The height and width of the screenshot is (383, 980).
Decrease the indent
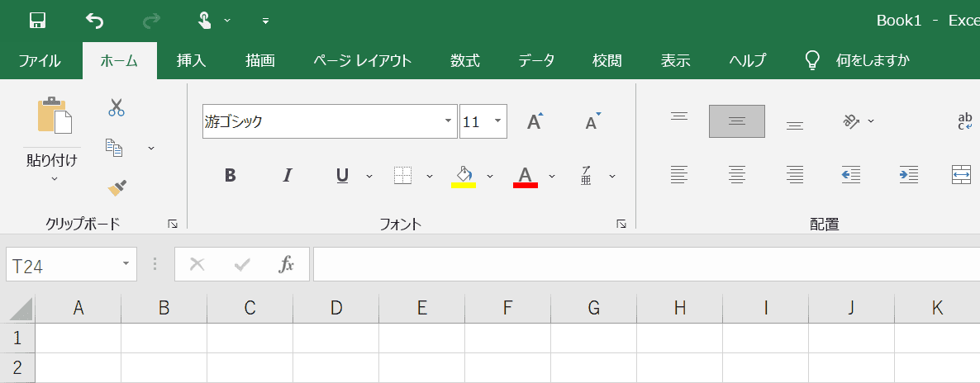coord(851,175)
